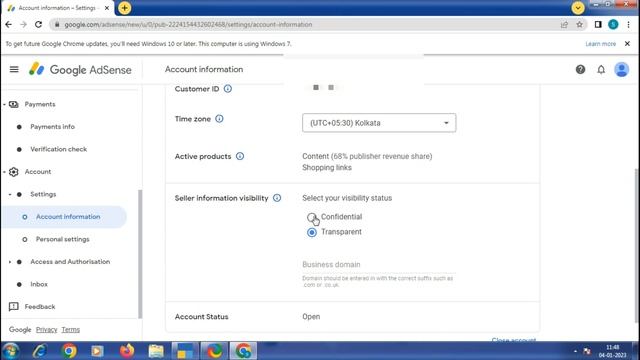The height and width of the screenshot is (360, 640).
Task: Open the Chrome three-dot menu
Action: [628, 24]
